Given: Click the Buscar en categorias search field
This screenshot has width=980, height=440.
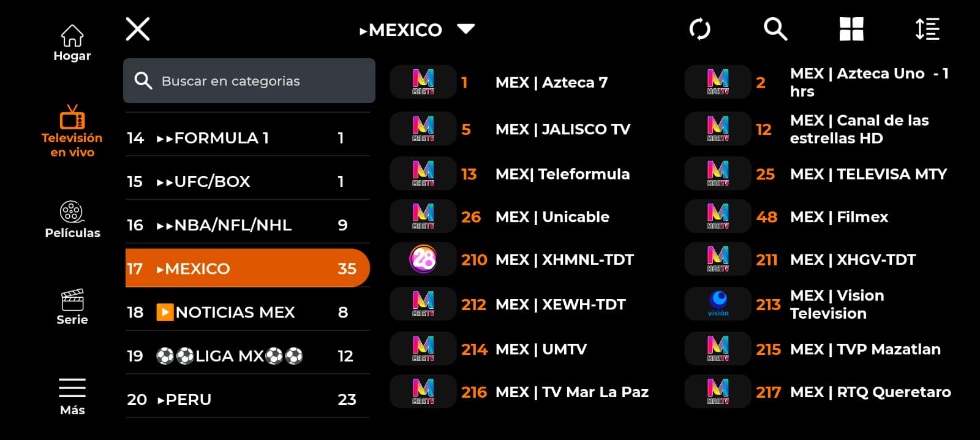Looking at the screenshot, I should point(249,80).
